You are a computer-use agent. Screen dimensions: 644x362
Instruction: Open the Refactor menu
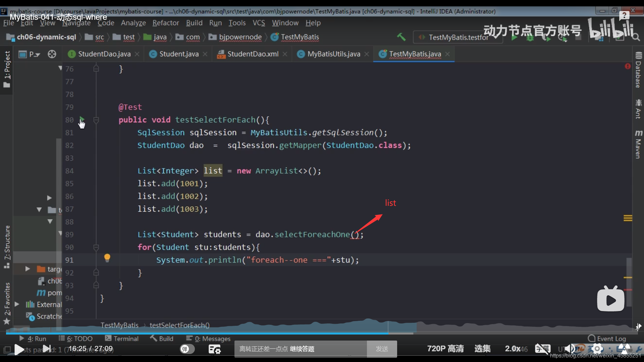(166, 23)
